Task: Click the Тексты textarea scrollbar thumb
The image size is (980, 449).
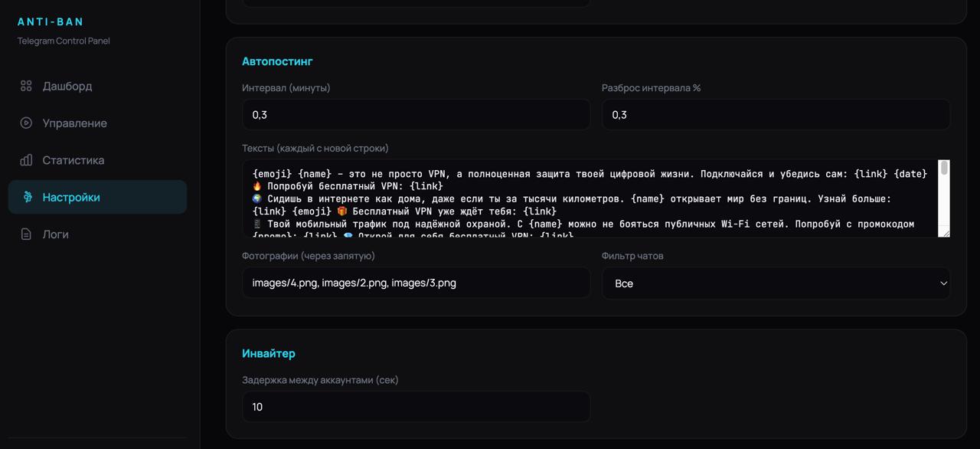Action: (944, 168)
